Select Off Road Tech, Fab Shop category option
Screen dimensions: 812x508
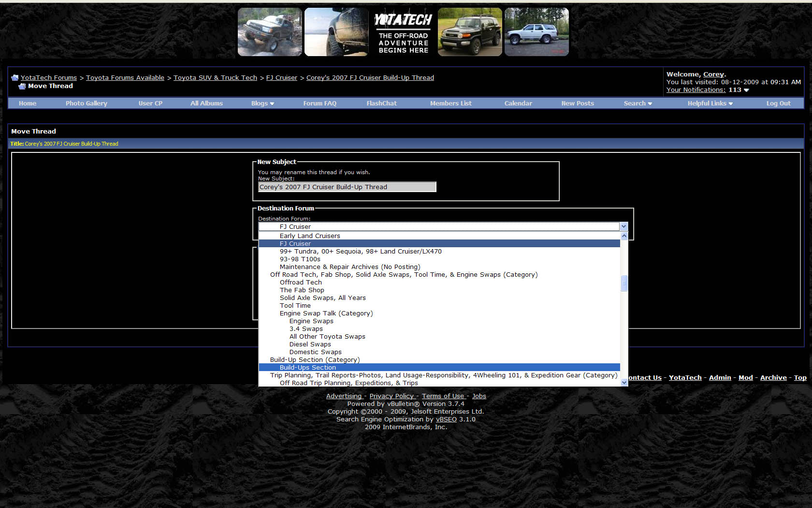click(439, 275)
